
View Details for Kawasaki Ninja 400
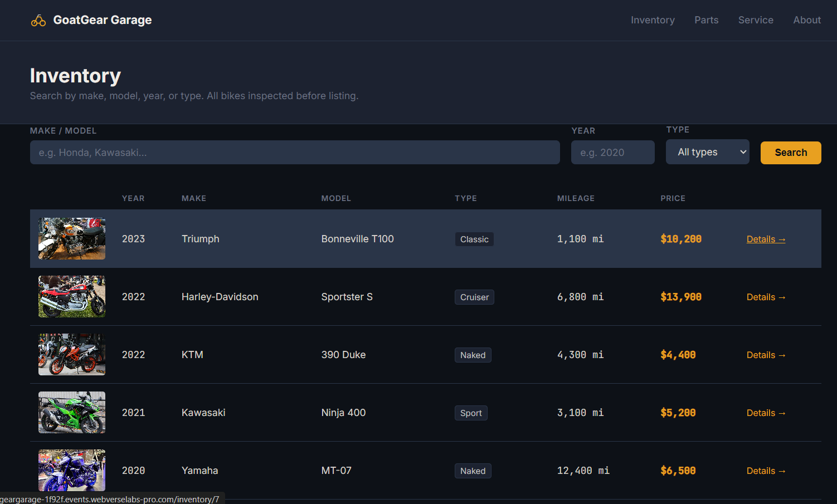point(766,413)
